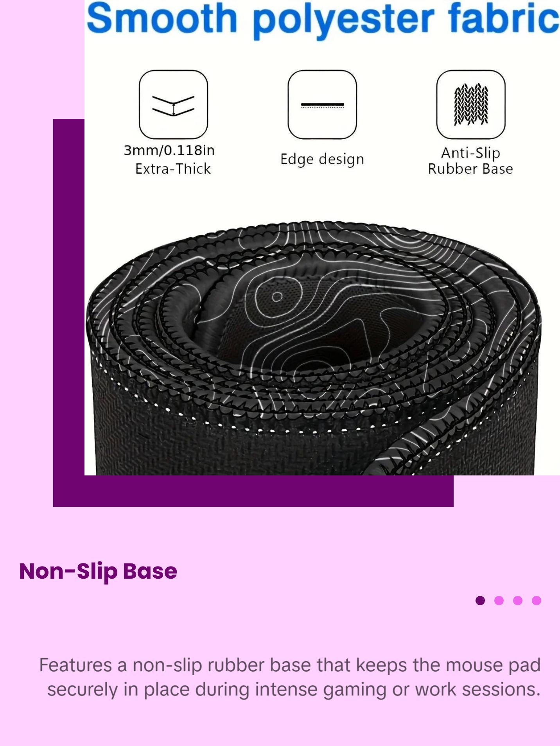Viewport: 560px width, 746px height.
Task: Click the 3mm/0.118in Extra-Thick label
Action: click(169, 160)
